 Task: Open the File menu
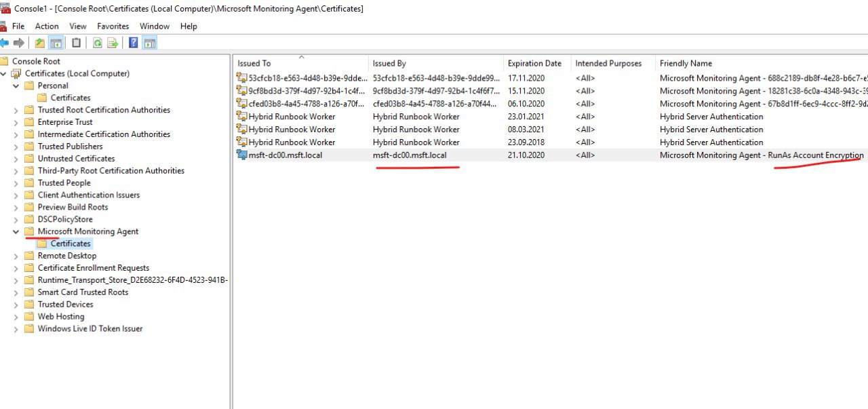coord(18,26)
